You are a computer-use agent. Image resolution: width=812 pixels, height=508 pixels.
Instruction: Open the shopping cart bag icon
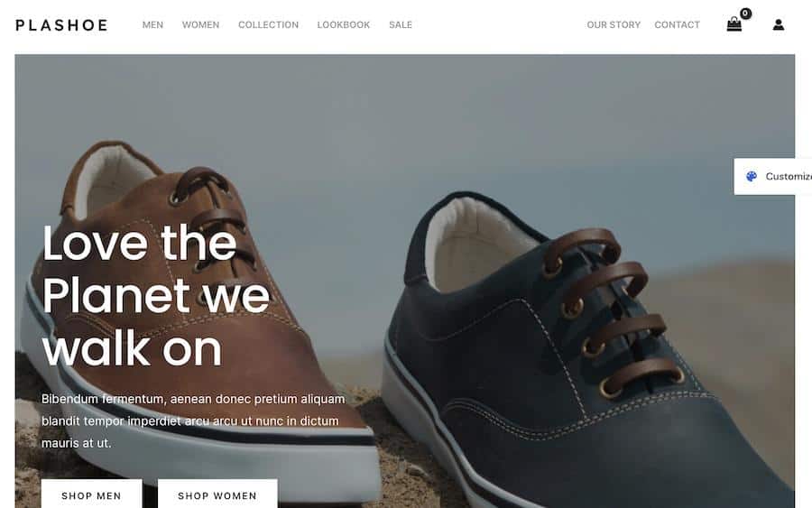click(734, 24)
